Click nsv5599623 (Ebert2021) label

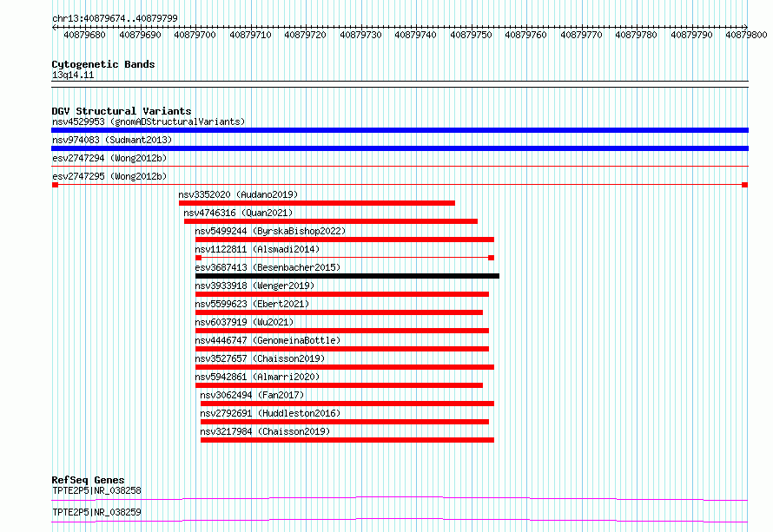[252, 304]
